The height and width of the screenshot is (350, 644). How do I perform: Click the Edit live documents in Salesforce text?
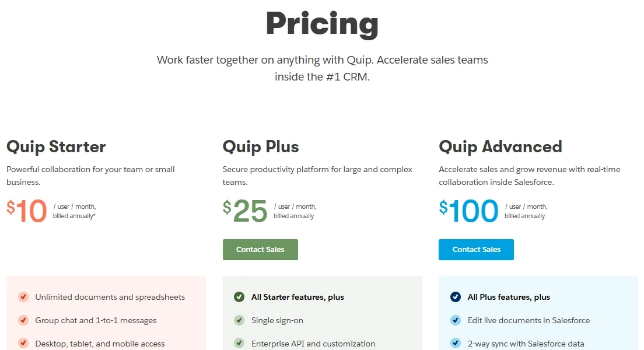[528, 320]
